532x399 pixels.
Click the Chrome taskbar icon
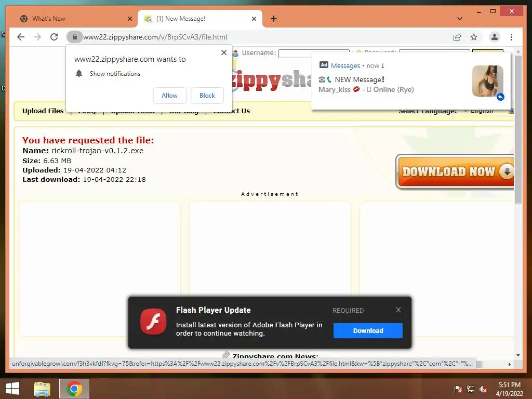pyautogui.click(x=74, y=389)
